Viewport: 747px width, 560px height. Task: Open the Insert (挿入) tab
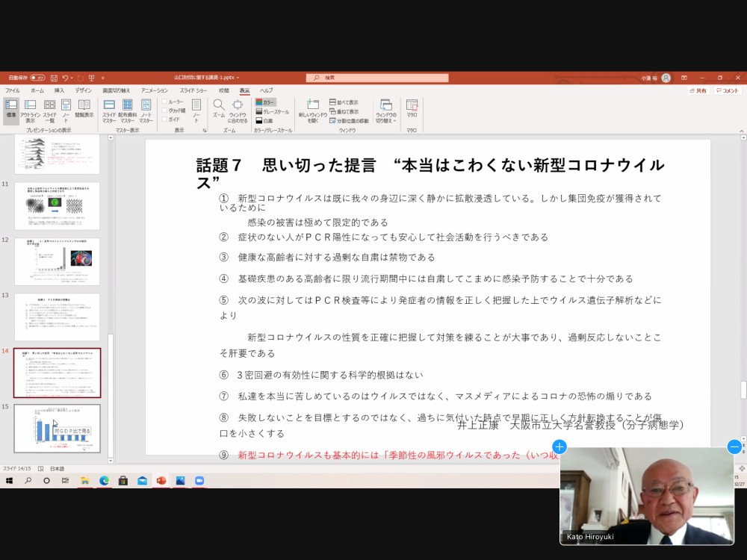59,90
